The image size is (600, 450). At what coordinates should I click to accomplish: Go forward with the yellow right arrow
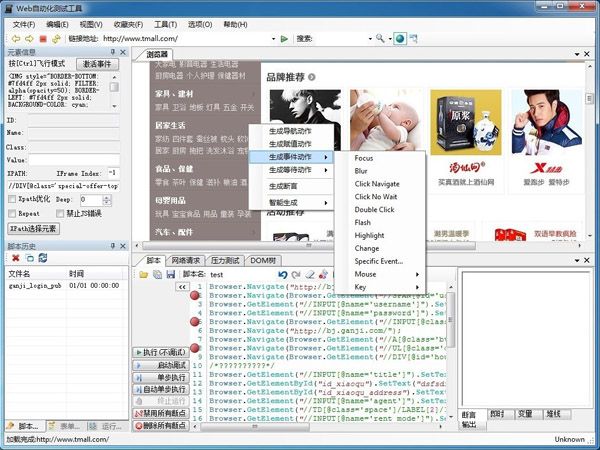[x=29, y=39]
